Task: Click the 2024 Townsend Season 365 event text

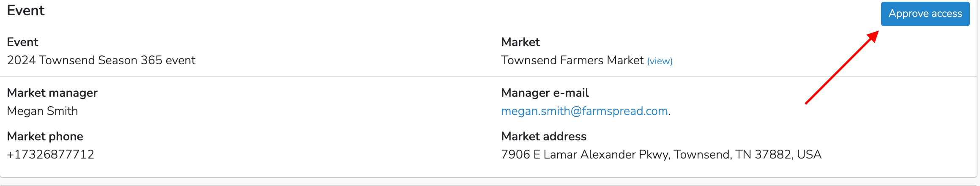Action: pyautogui.click(x=101, y=60)
